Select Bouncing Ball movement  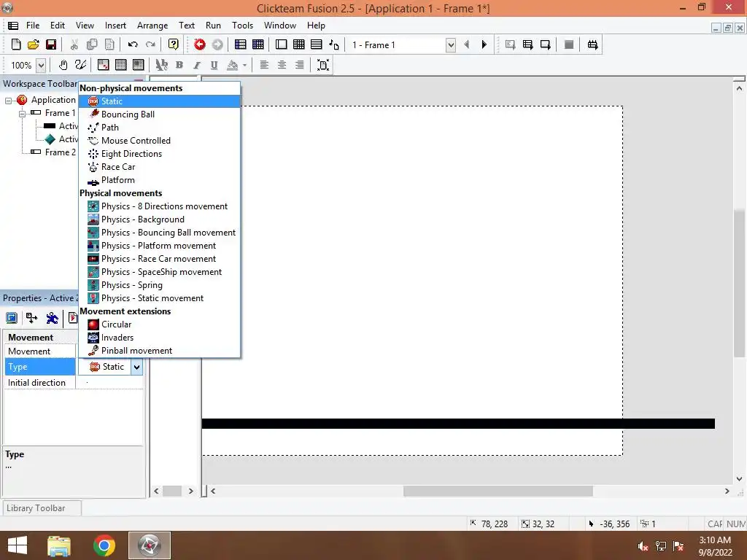click(160, 114)
